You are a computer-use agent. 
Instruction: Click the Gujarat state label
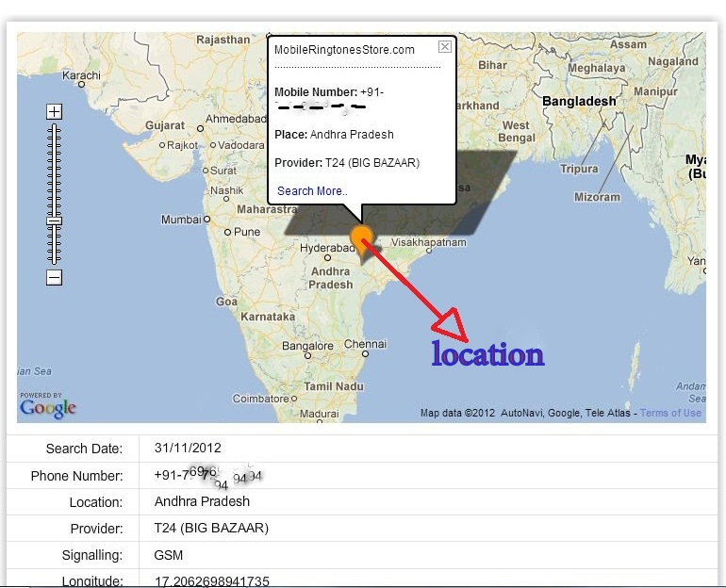165,125
